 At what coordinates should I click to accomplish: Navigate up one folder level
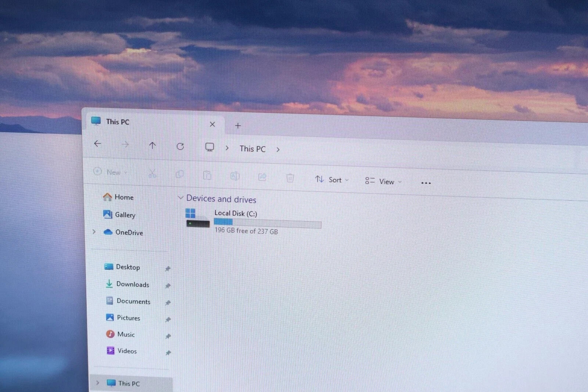(153, 145)
